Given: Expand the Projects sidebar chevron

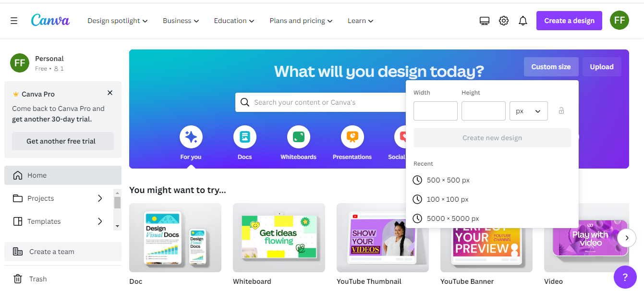Looking at the screenshot, I should coord(100,198).
